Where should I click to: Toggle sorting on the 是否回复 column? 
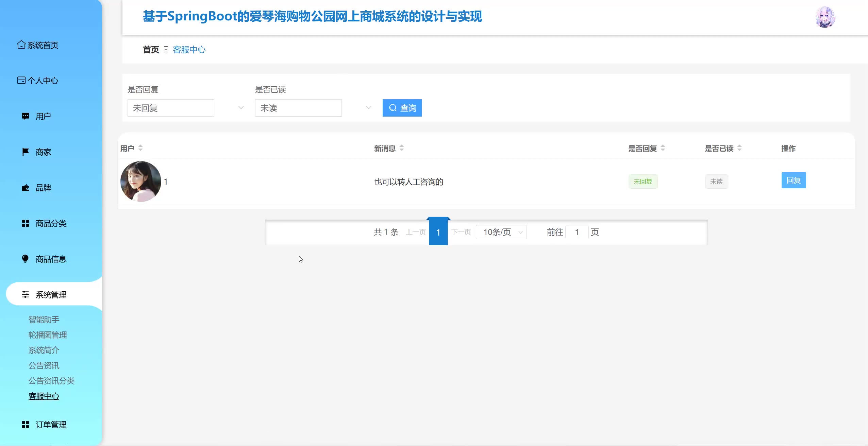pos(663,148)
